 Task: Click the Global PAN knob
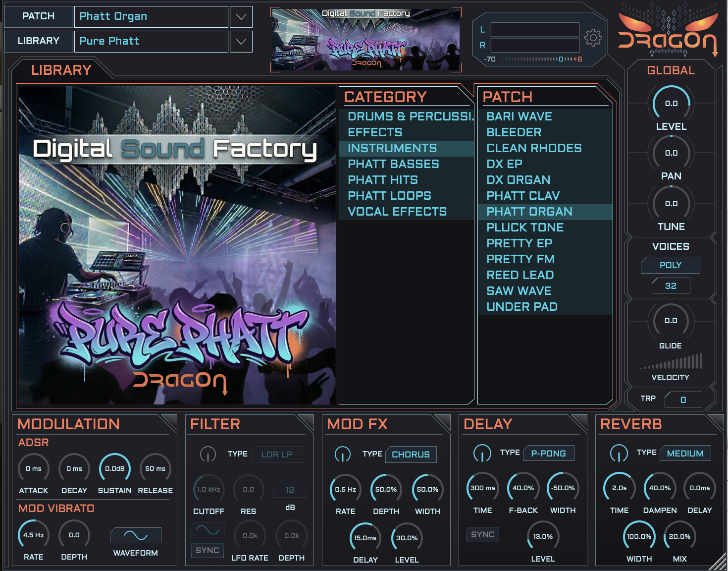(671, 153)
